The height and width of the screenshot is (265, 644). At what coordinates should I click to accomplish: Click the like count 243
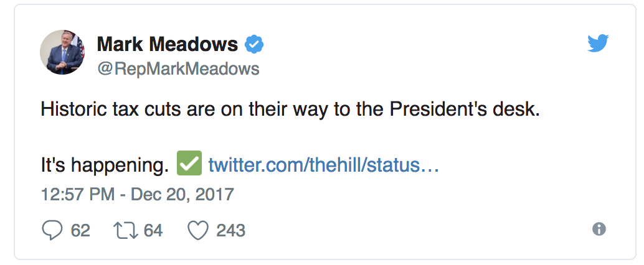pyautogui.click(x=230, y=231)
